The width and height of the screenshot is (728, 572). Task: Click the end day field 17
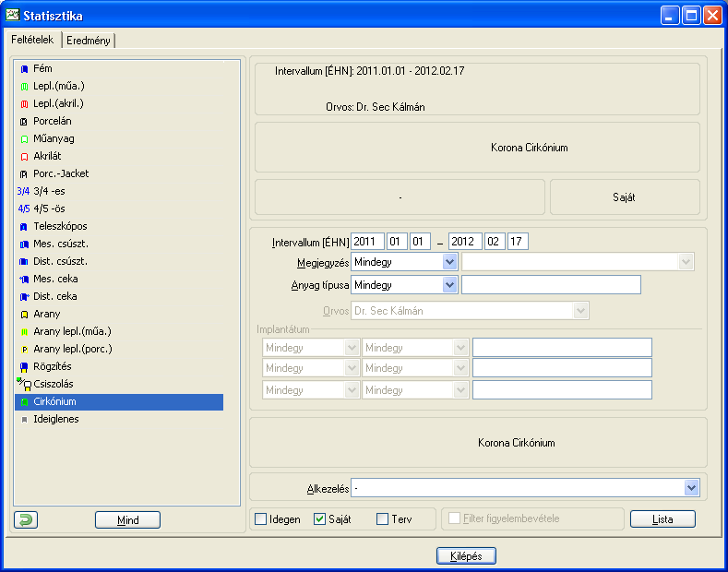coord(518,242)
